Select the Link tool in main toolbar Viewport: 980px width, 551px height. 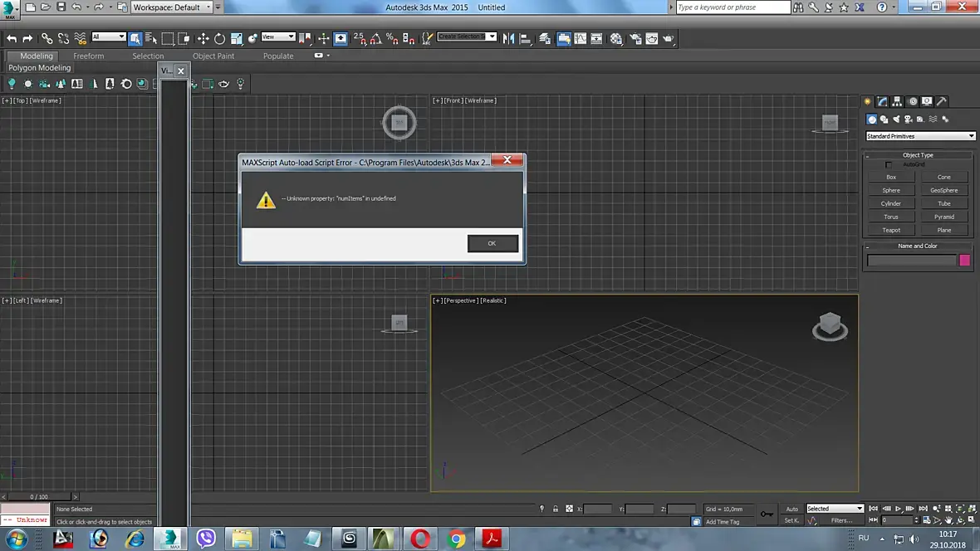coord(47,39)
